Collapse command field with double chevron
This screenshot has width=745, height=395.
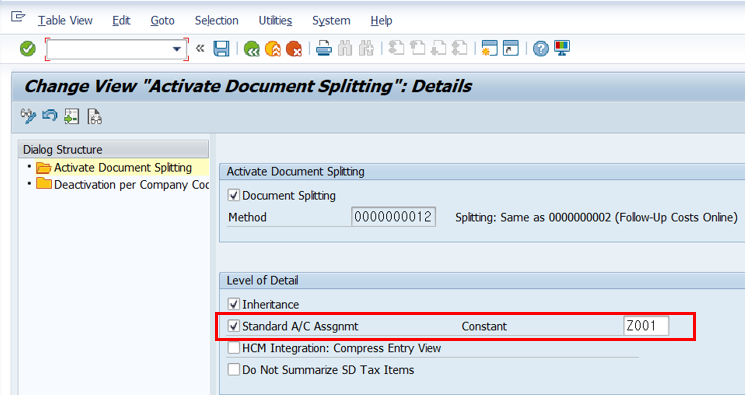point(200,48)
